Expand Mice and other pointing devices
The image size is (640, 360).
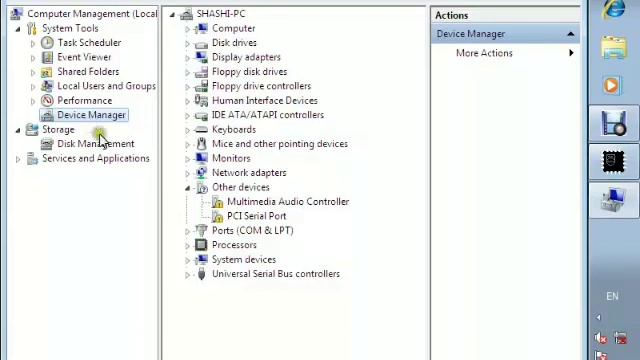point(187,144)
